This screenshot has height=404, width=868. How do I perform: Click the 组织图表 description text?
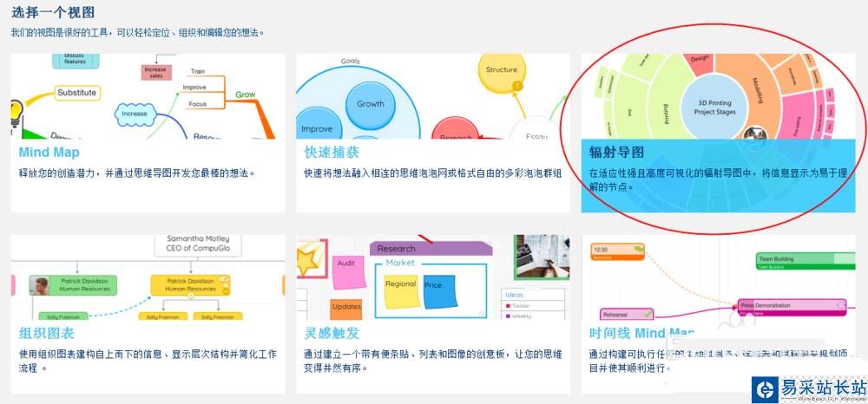point(148,361)
